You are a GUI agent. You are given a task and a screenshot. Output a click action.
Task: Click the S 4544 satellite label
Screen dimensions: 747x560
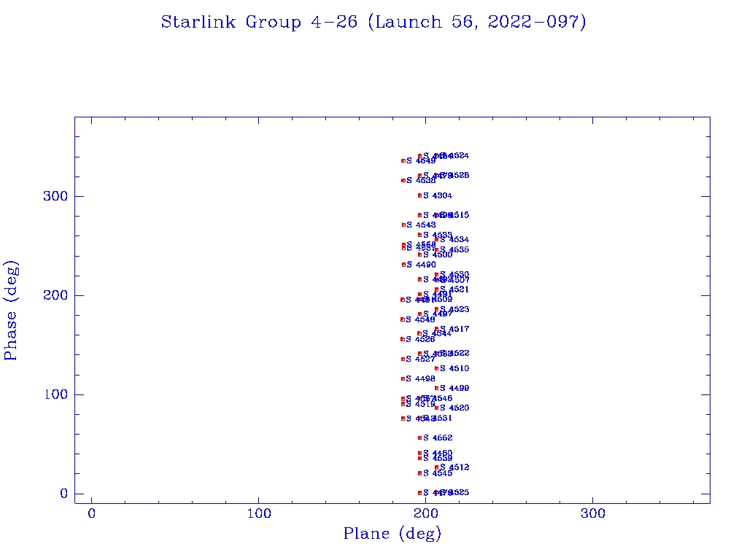pyautogui.click(x=438, y=333)
